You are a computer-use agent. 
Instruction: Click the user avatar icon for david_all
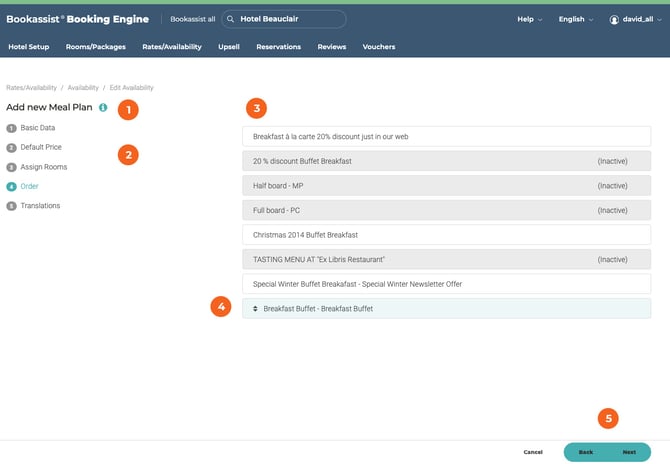pyautogui.click(x=615, y=19)
